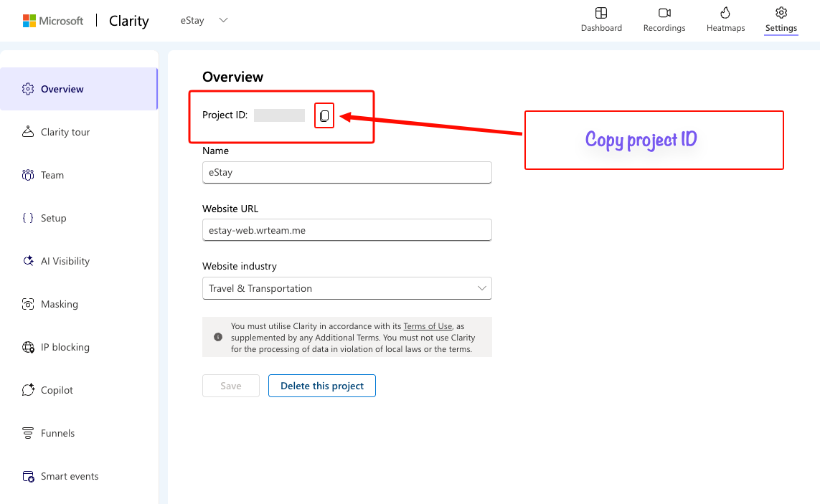Screen dimensions: 820x504
Task: Open the Settings gear icon in top bar
Action: point(781,13)
